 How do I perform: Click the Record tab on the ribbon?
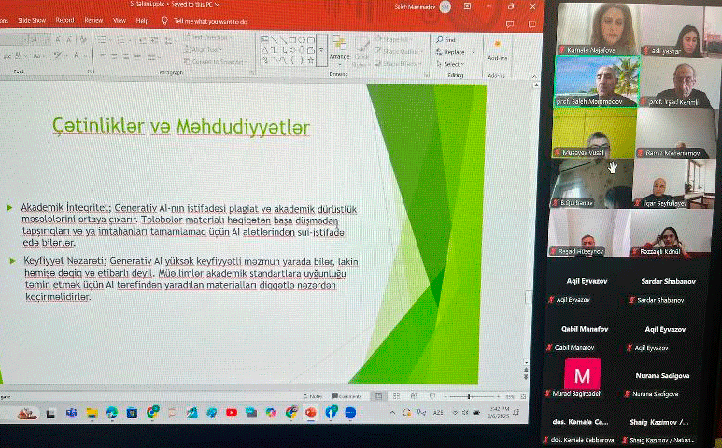[65, 19]
